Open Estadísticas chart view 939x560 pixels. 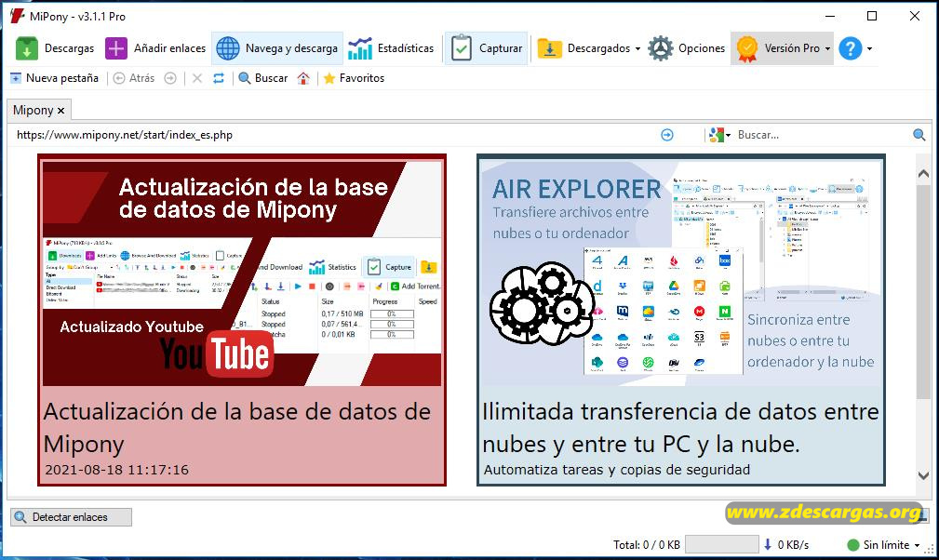click(x=391, y=48)
